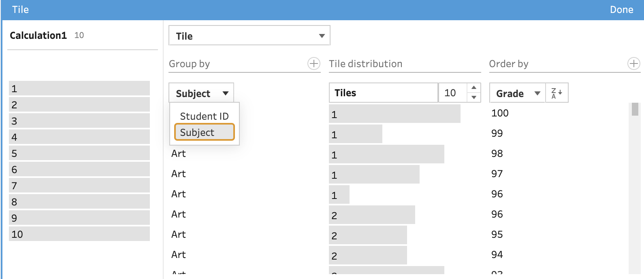Screen dimensions: 644x279
Task: Toggle Z-A descending sort order icon
Action: pyautogui.click(x=557, y=93)
